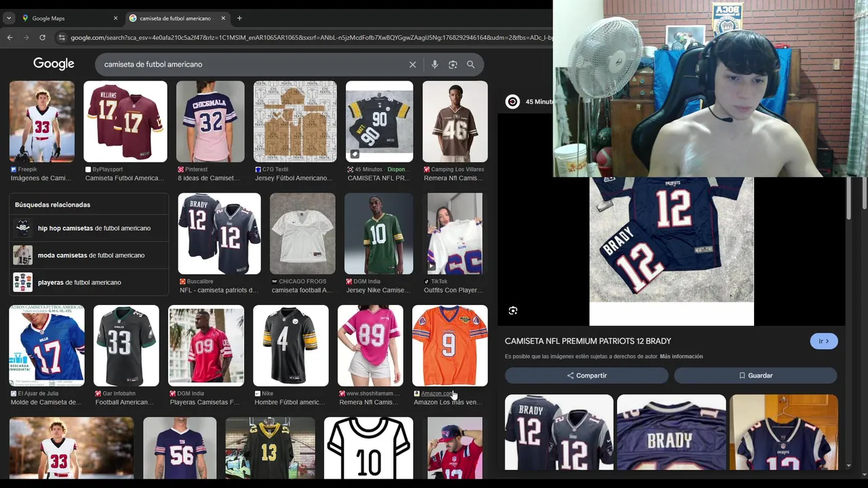Open Nike black number 4 jersey image
868x488 pixels.
(291, 346)
